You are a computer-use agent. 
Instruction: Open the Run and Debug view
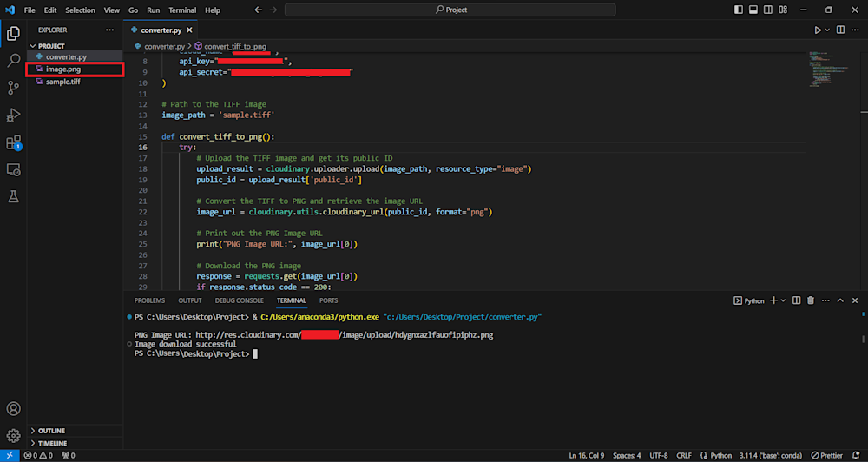tap(13, 115)
